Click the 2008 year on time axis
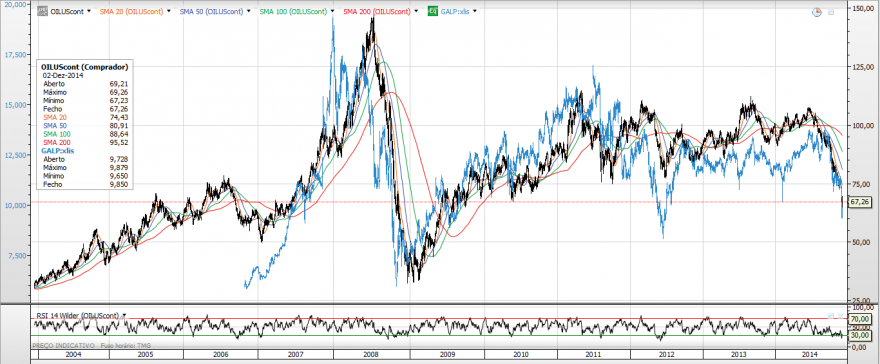 [x=371, y=354]
